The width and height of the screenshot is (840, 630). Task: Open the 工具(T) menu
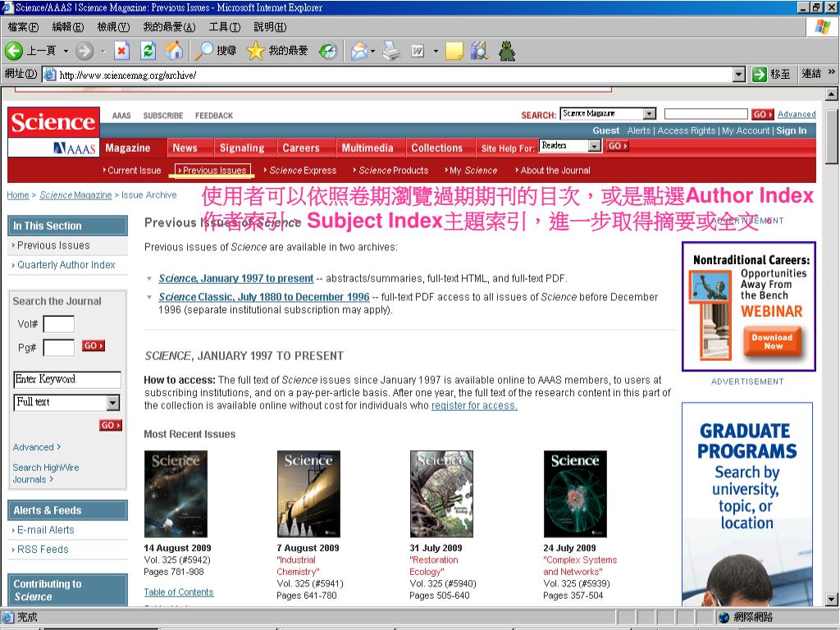tap(225, 27)
